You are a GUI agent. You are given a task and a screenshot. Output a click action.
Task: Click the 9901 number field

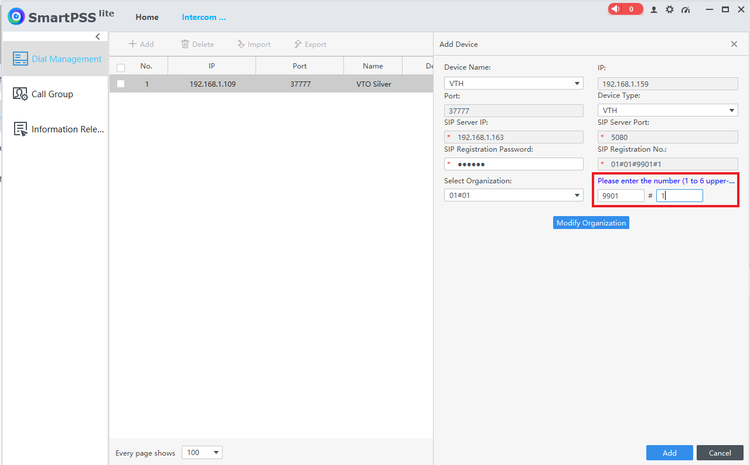tap(620, 196)
